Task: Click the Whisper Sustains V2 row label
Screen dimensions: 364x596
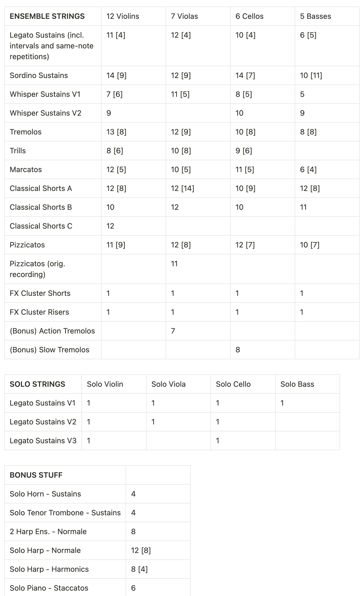Action: point(45,113)
